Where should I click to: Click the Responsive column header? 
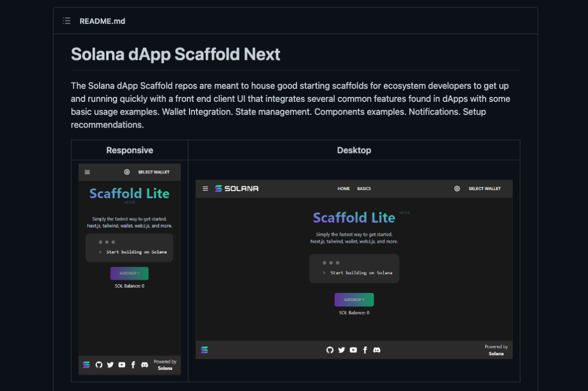130,150
